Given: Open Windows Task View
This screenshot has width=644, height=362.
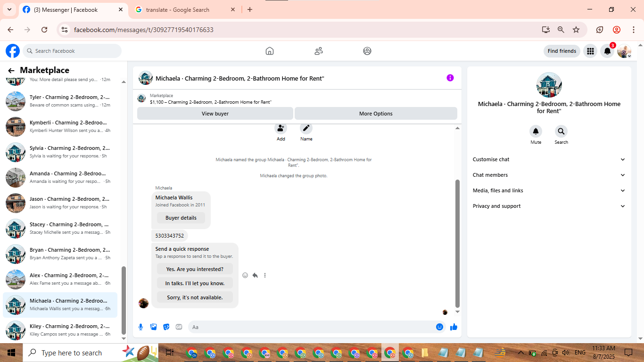Looking at the screenshot, I should click(x=170, y=353).
